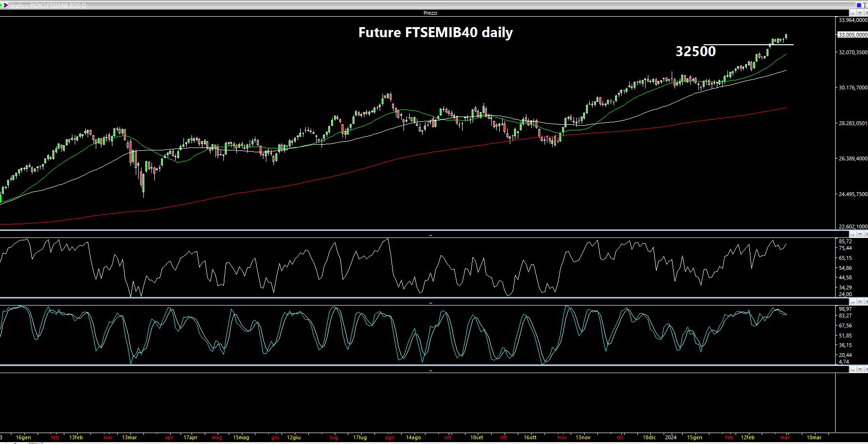
Task: Click the 98,97 stochastic scale value
Action: point(845,309)
